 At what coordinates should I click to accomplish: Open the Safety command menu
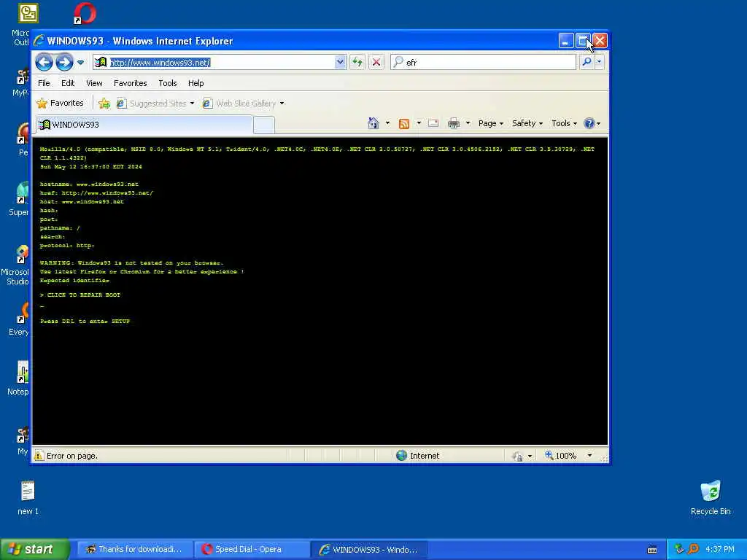coord(527,123)
